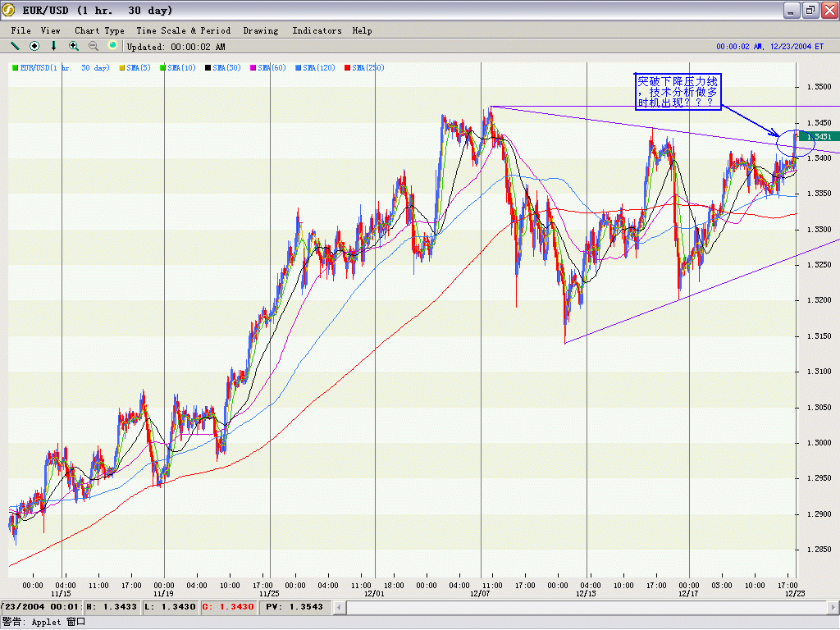The height and width of the screenshot is (630, 840).
Task: Minimize the EUR/USD chart window
Action: coord(792,10)
